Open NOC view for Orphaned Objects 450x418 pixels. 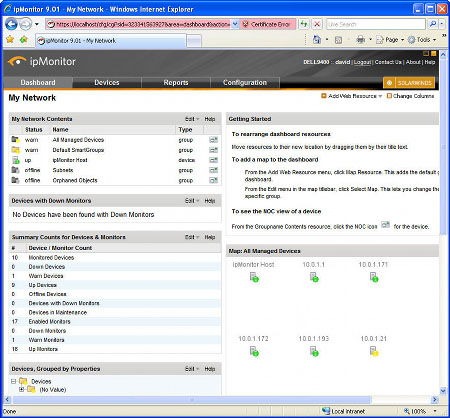[x=213, y=180]
